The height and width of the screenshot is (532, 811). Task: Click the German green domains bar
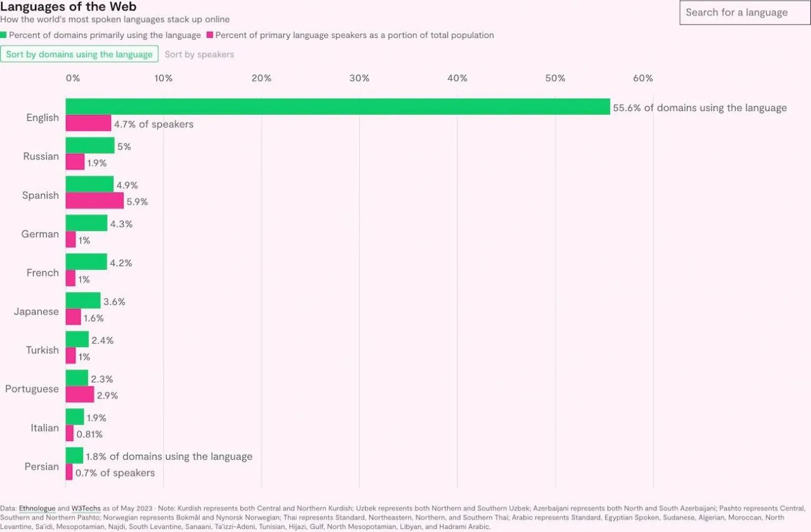[86, 223]
